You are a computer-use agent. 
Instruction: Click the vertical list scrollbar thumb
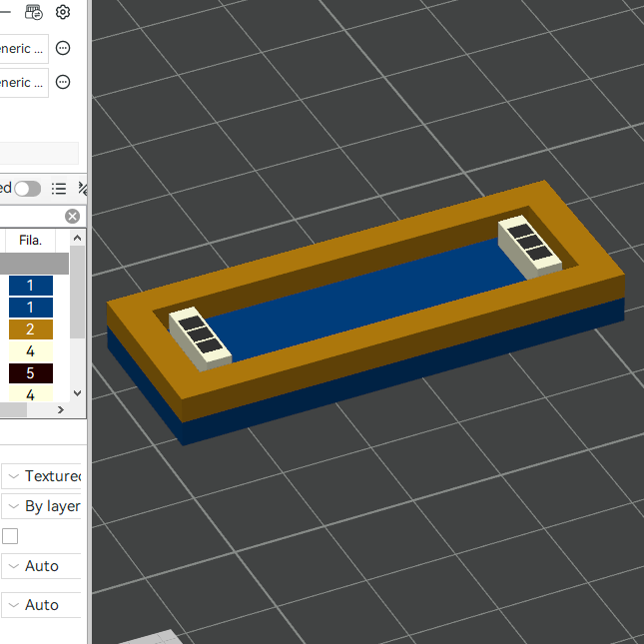point(77,292)
